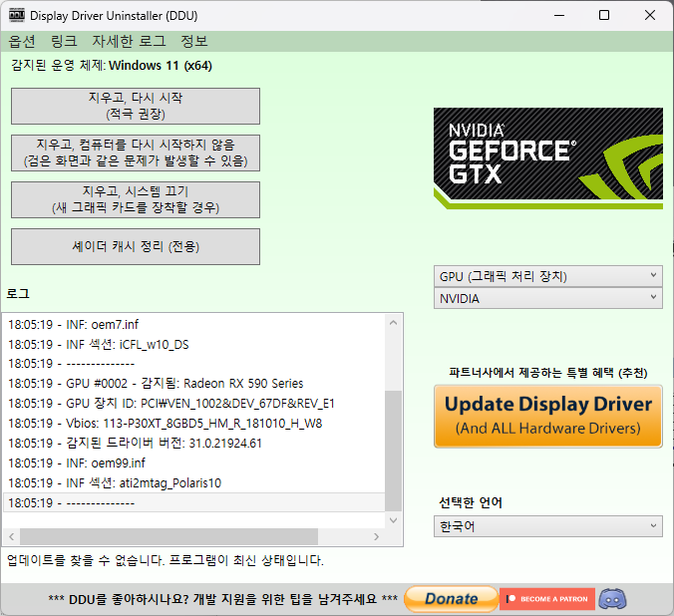Select log line 'INF: oem7.inf'

pos(193,325)
